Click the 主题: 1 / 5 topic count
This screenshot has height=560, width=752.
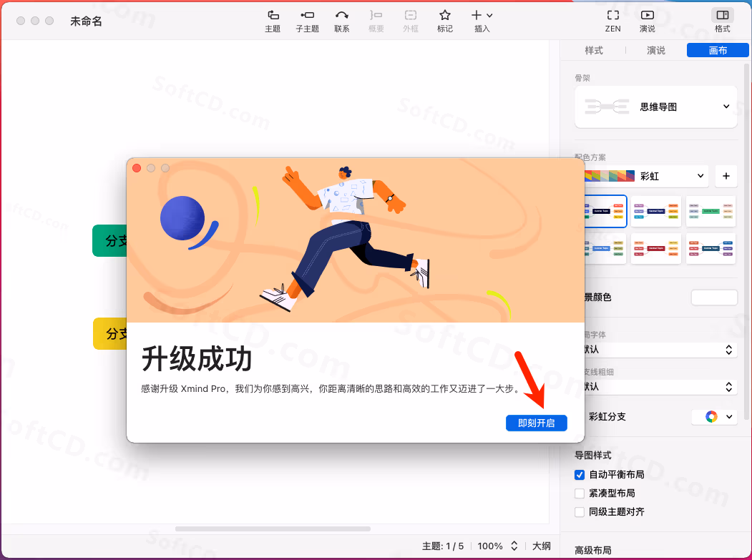click(x=443, y=546)
